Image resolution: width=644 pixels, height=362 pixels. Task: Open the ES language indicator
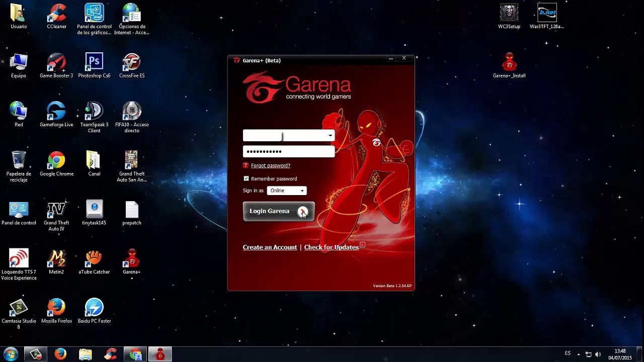(x=568, y=353)
